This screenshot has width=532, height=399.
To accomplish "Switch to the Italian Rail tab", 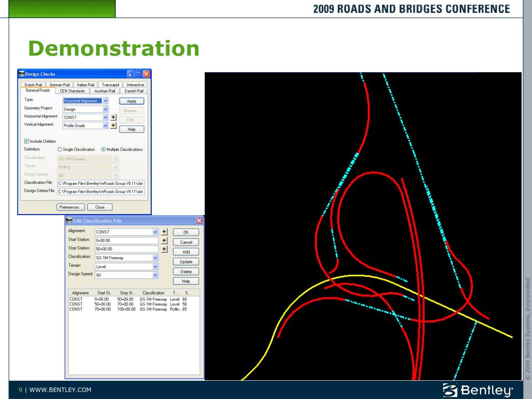I will (x=86, y=85).
